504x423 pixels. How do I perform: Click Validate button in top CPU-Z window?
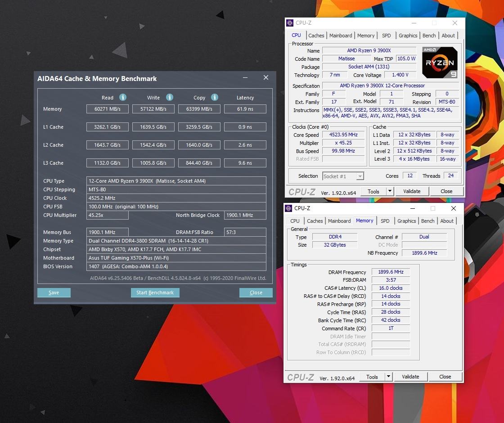pos(412,191)
